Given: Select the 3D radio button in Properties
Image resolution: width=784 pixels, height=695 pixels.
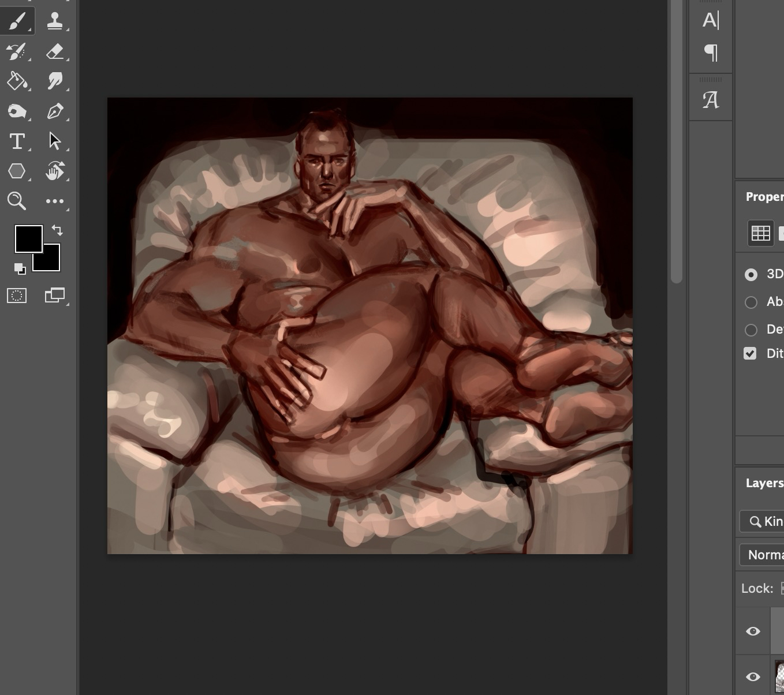Looking at the screenshot, I should 751,275.
